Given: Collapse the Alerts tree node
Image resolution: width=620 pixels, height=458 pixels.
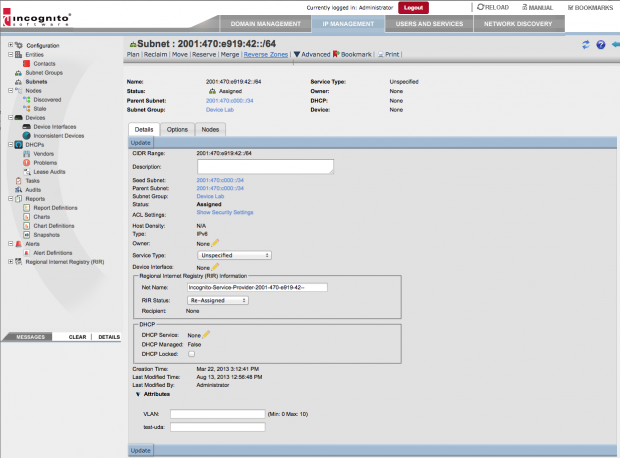Looking at the screenshot, I should coord(11,244).
